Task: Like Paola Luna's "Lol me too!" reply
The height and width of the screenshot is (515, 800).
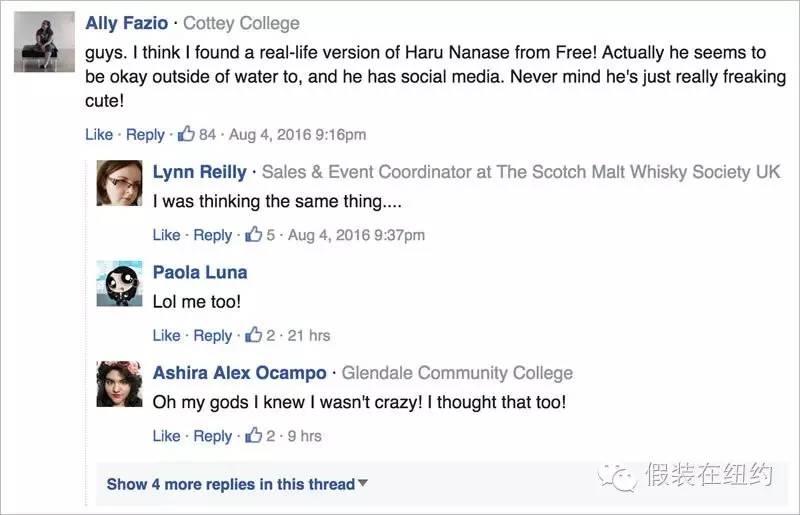Action: click(166, 335)
